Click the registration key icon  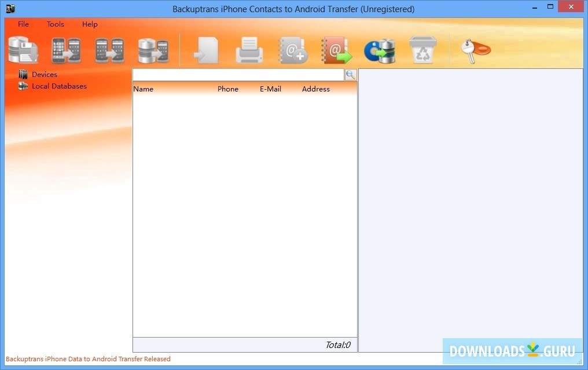(473, 50)
